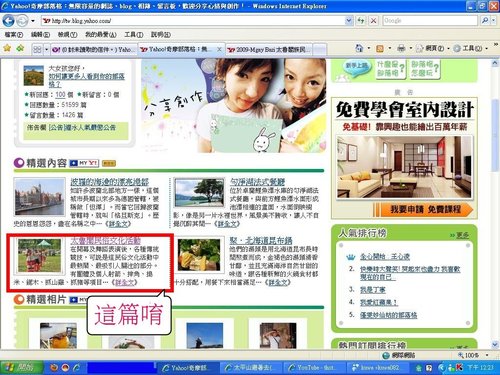Click the MY Y! add button beside 精選內容
The image size is (500, 375).
point(84,163)
